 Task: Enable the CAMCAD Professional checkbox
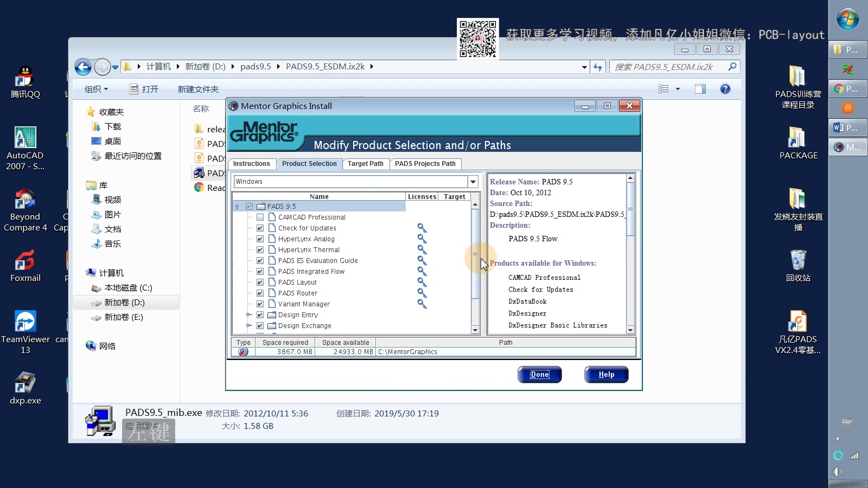point(260,217)
